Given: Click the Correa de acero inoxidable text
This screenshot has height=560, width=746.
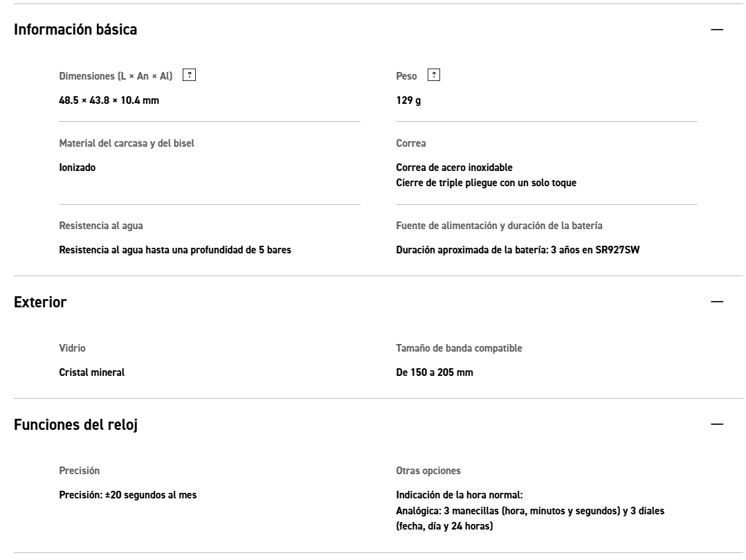Looking at the screenshot, I should tap(454, 168).
